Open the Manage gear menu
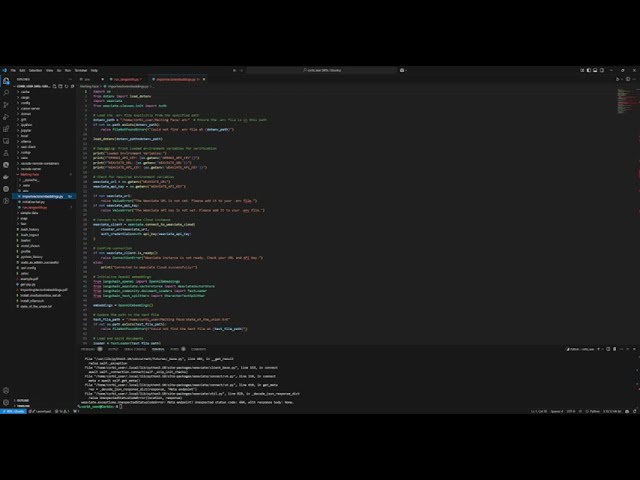The width and height of the screenshot is (640, 480). click(6, 402)
